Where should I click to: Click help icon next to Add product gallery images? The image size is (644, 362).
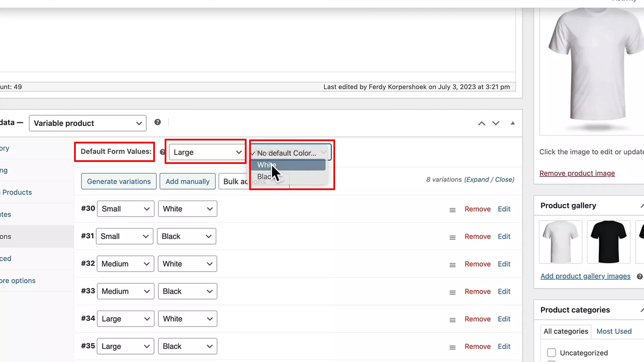(x=640, y=277)
